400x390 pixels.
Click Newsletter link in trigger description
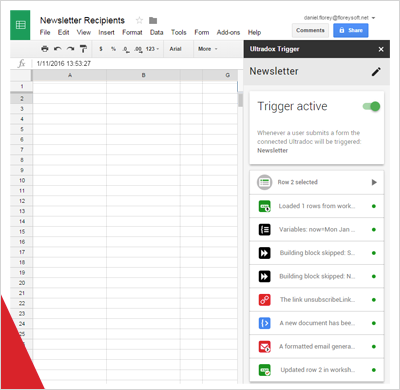[x=272, y=151]
